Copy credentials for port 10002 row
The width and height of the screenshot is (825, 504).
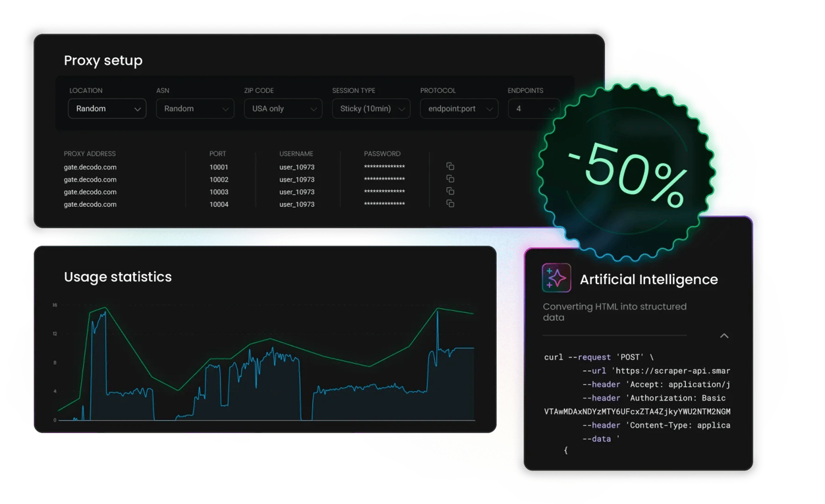coord(450,179)
